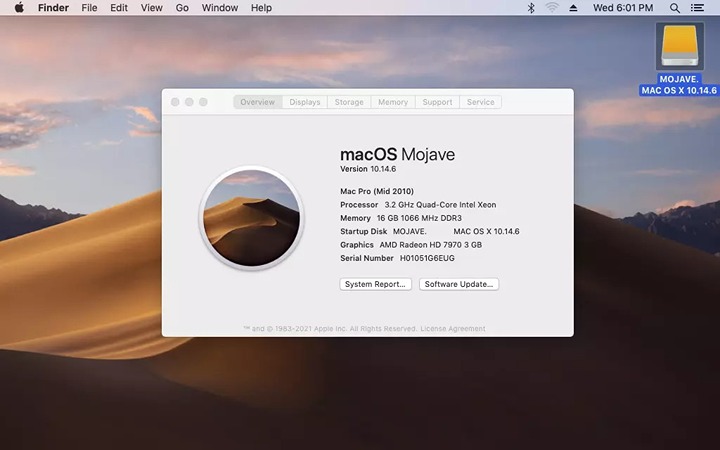
Task: Open the Apple menu
Action: point(18,8)
